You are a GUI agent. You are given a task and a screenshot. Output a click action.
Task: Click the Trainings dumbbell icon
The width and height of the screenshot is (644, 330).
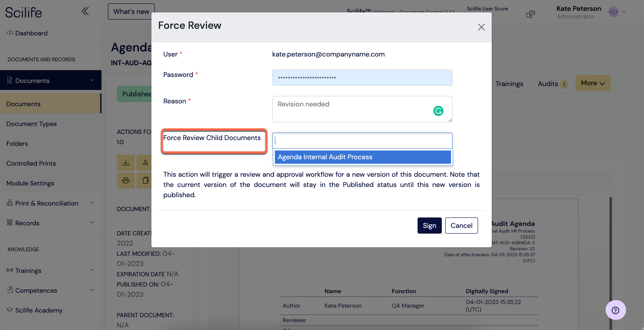click(x=10, y=270)
